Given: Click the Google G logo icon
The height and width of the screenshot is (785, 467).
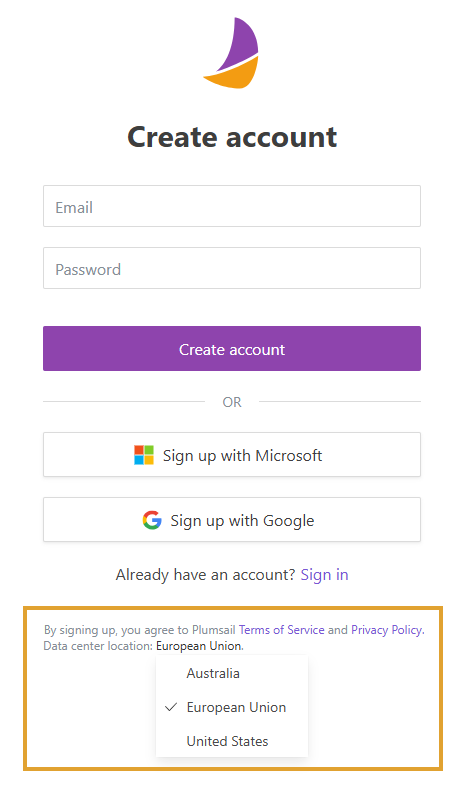Looking at the screenshot, I should pos(152,520).
